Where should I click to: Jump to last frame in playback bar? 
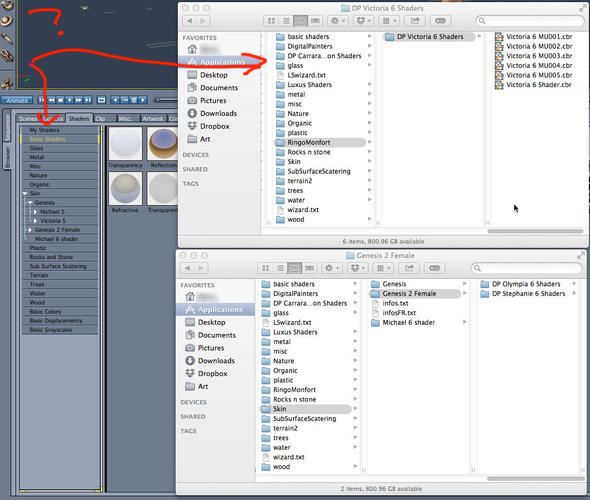coord(87,100)
